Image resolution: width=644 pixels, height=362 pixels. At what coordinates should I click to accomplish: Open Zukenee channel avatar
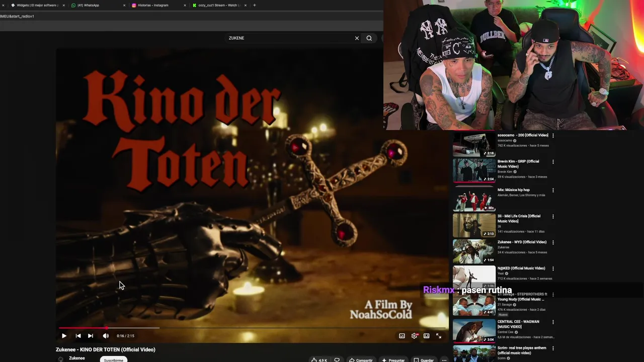(61, 359)
